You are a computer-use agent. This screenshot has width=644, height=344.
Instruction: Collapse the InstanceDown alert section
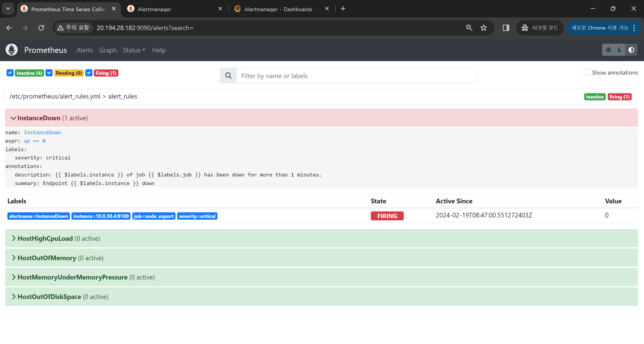pyautogui.click(x=39, y=118)
